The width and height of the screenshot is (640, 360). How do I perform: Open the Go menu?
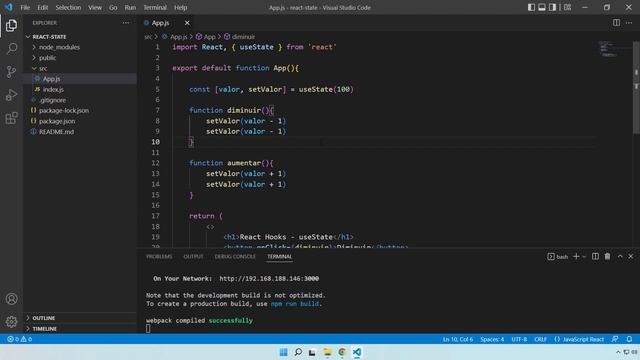[113, 7]
